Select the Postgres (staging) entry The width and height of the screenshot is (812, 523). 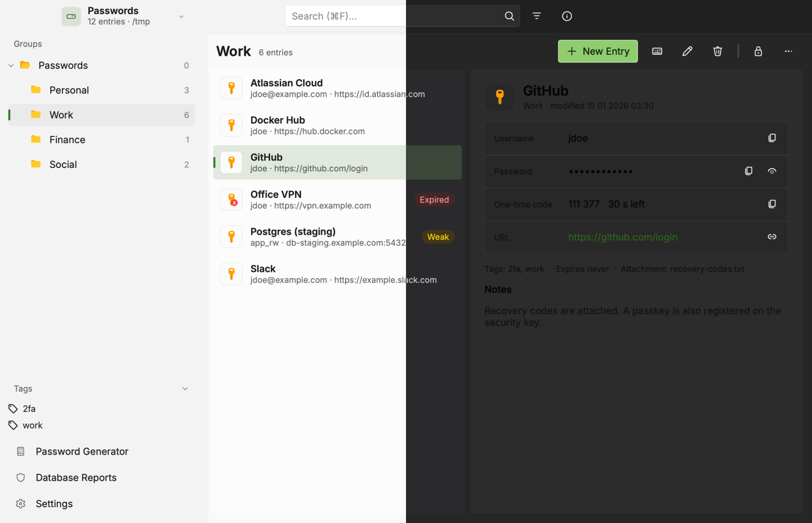(x=337, y=237)
